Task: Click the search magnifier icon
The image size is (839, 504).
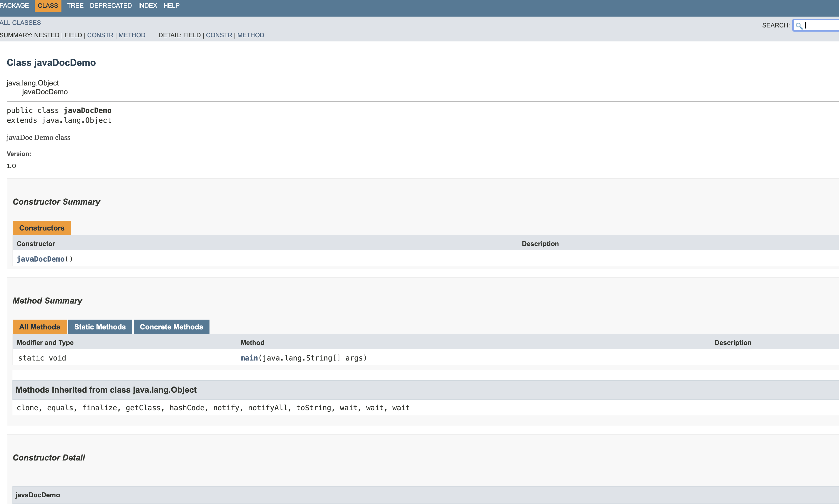Action: [x=799, y=25]
